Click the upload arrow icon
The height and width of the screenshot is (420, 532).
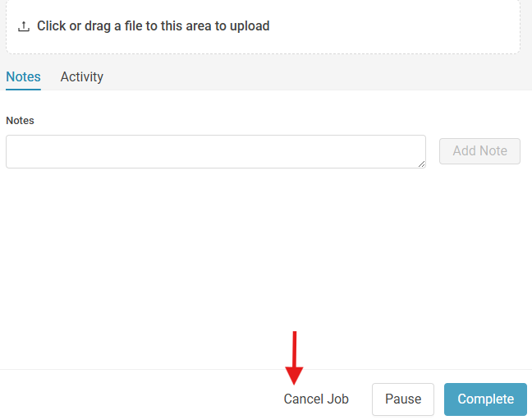(x=24, y=26)
